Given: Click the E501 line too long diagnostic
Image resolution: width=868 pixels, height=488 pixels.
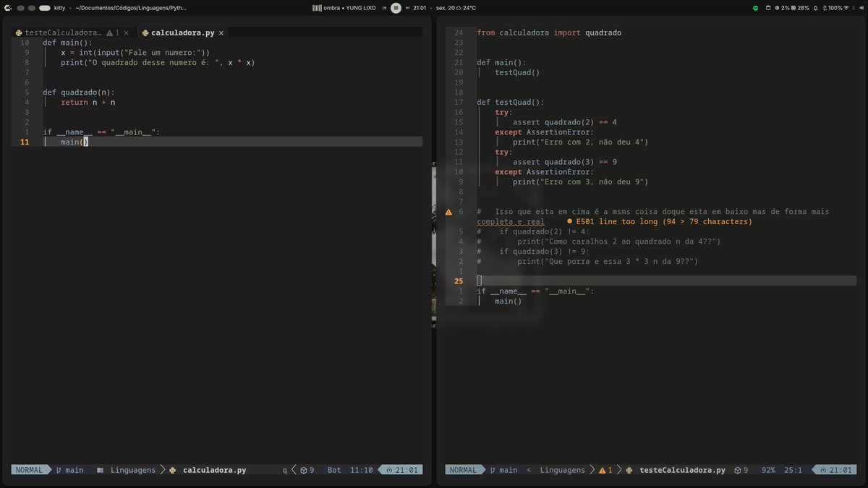Looking at the screenshot, I should coord(664,221).
